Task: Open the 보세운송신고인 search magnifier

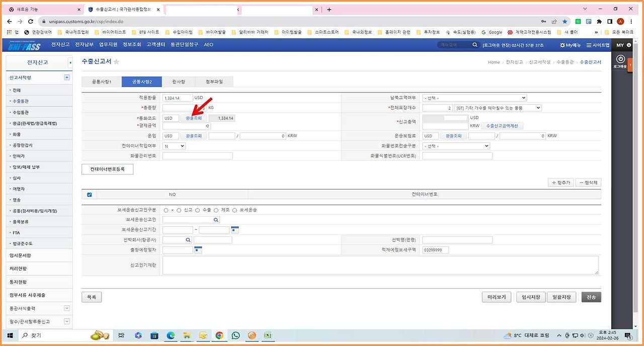Action: 216,220
